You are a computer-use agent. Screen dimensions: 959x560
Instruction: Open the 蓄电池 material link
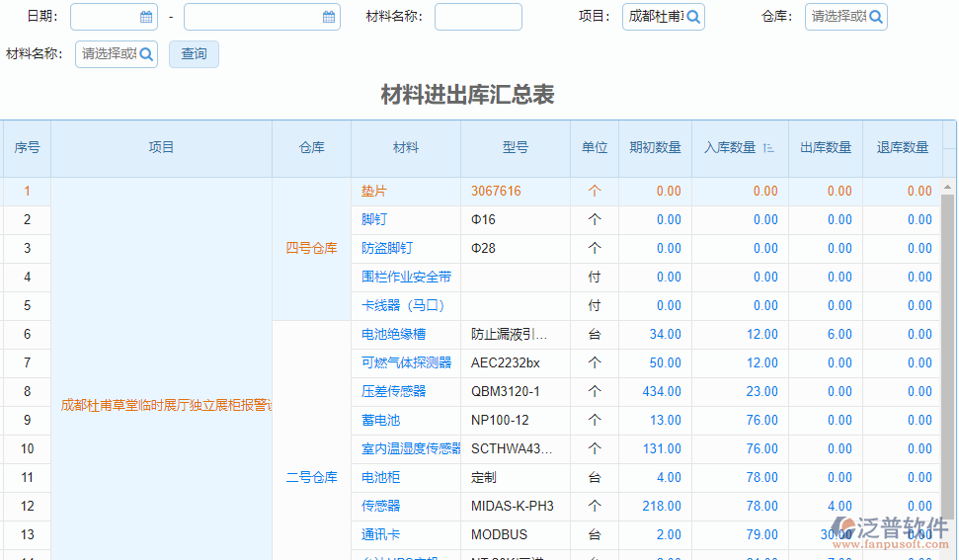point(381,421)
